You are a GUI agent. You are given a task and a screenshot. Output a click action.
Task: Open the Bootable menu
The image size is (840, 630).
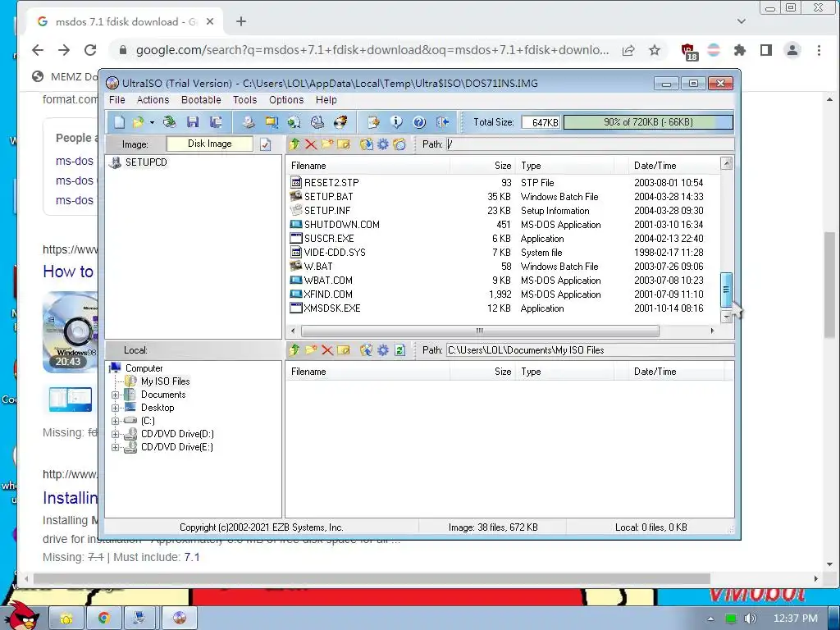(201, 100)
